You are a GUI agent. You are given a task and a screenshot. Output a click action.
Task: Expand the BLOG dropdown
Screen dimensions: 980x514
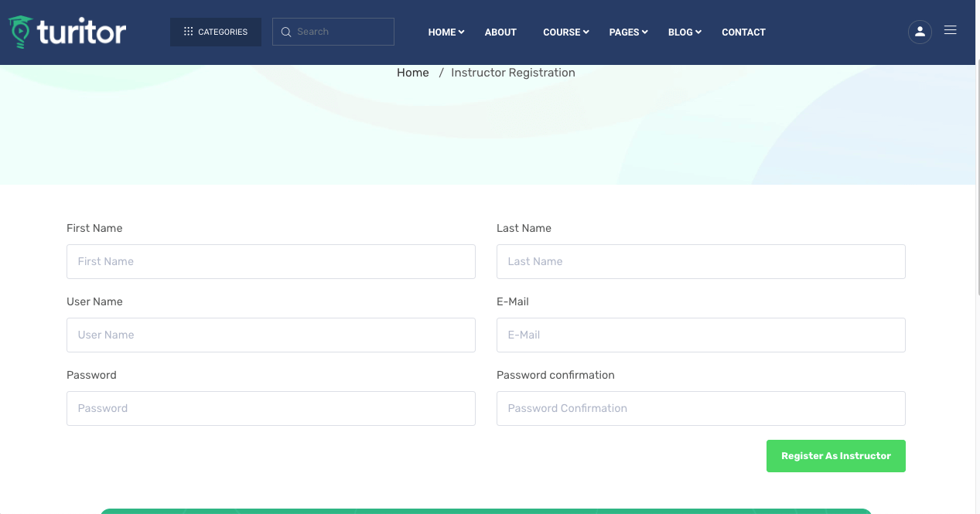(x=684, y=32)
